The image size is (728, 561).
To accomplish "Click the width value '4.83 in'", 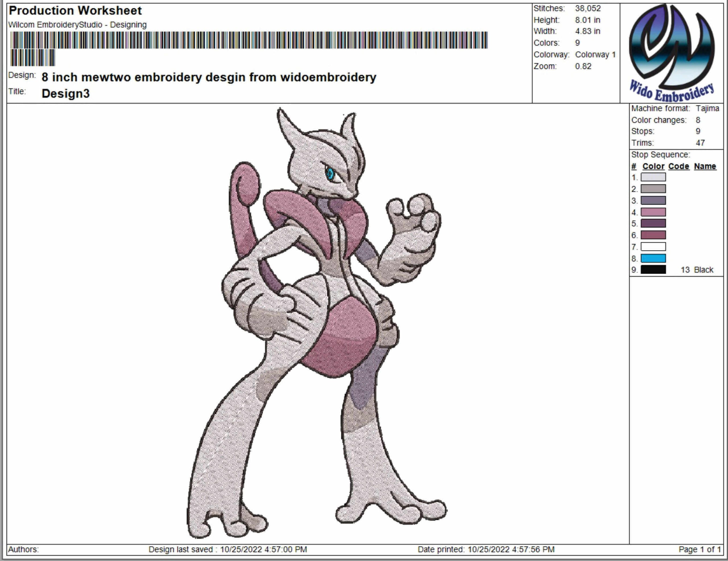I will pyautogui.click(x=588, y=31).
